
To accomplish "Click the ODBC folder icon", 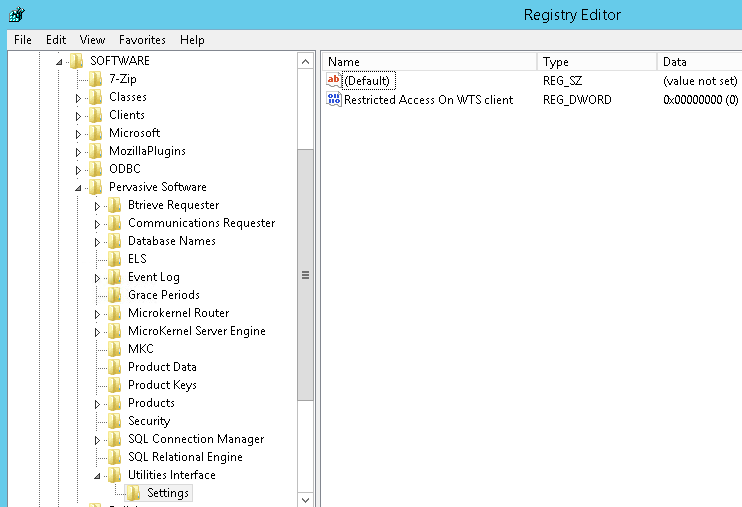I will 95,169.
